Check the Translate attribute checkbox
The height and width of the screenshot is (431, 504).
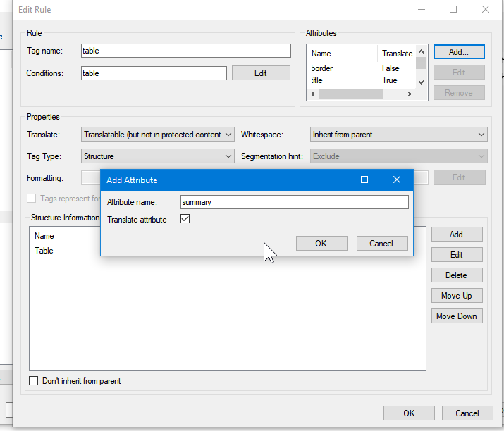[185, 220]
